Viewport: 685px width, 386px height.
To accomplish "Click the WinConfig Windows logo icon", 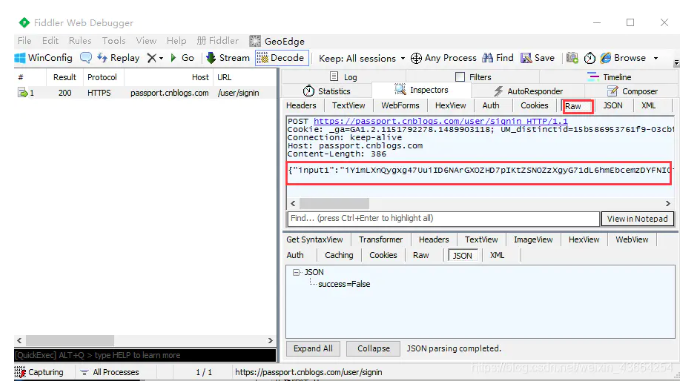I will point(20,58).
